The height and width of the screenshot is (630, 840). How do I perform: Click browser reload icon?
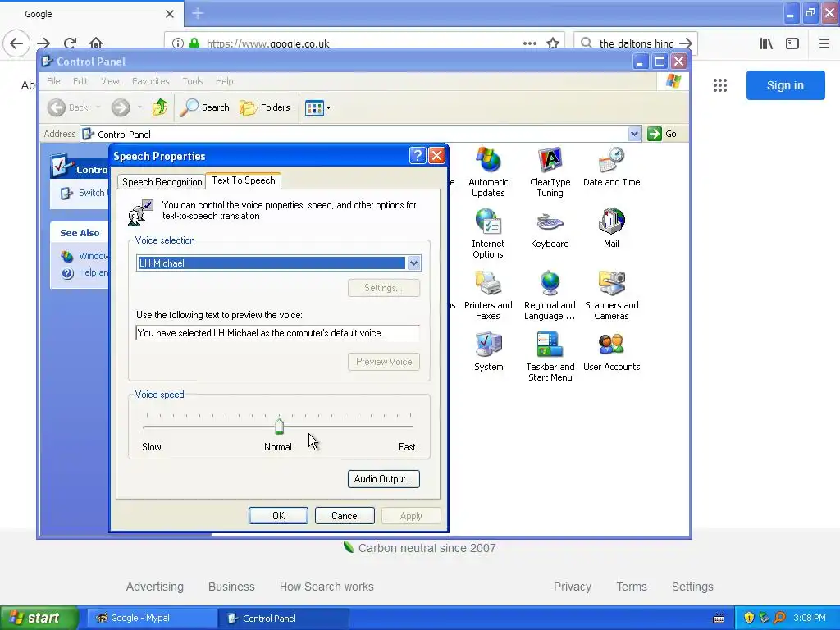tap(71, 43)
